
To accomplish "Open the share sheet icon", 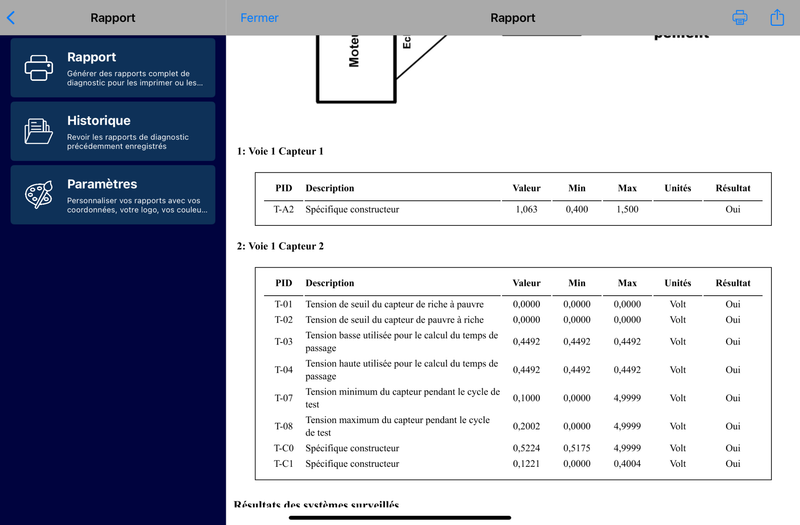I will click(x=777, y=17).
